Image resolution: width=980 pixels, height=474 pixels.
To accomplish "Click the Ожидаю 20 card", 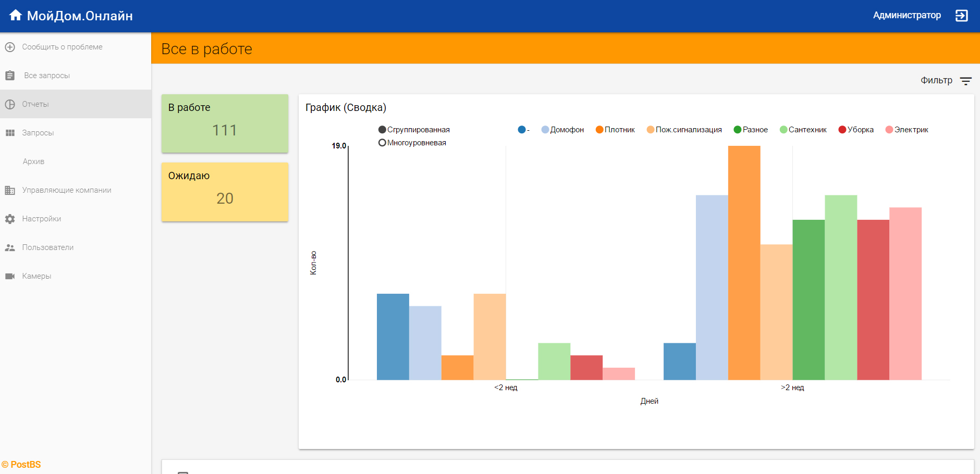I will [x=225, y=192].
